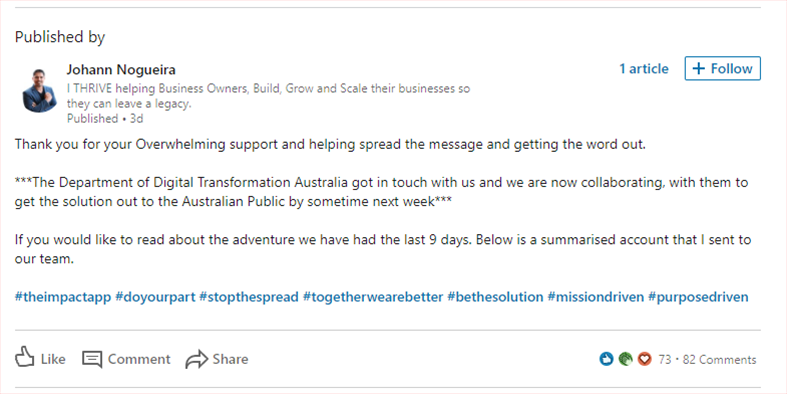The width and height of the screenshot is (787, 394).
Task: Click the Comment speech bubble icon
Action: [92, 359]
